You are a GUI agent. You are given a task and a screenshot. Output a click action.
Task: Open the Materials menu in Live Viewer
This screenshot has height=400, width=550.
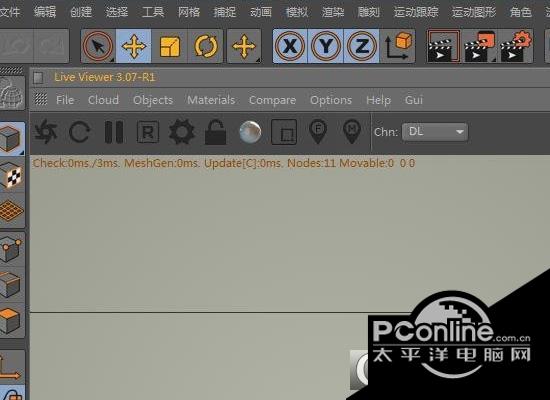[211, 100]
